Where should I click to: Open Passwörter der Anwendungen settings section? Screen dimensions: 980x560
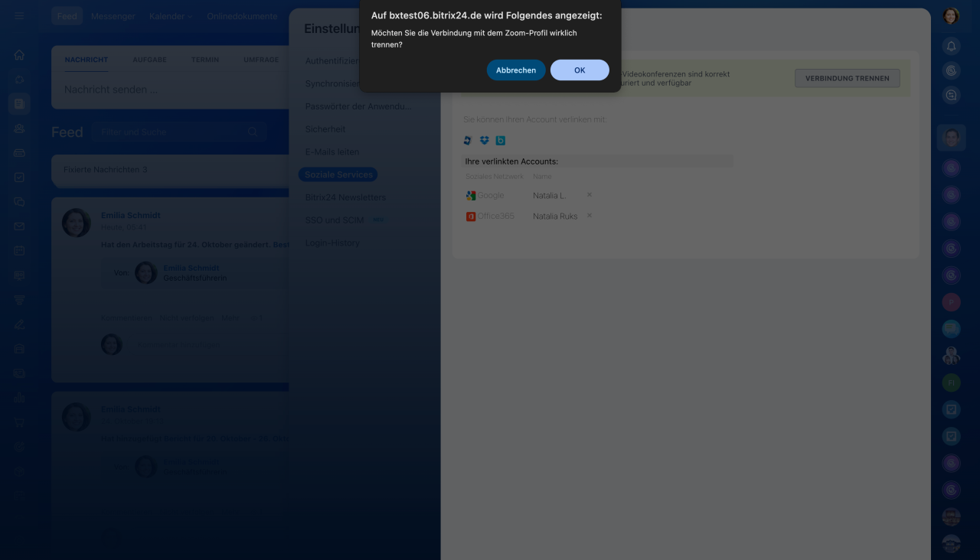pyautogui.click(x=358, y=106)
